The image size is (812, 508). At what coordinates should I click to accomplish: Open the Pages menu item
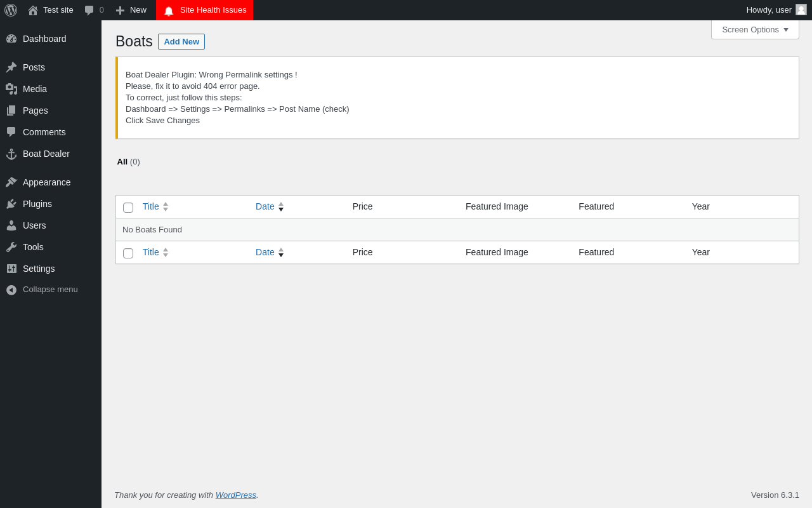pyautogui.click(x=51, y=110)
